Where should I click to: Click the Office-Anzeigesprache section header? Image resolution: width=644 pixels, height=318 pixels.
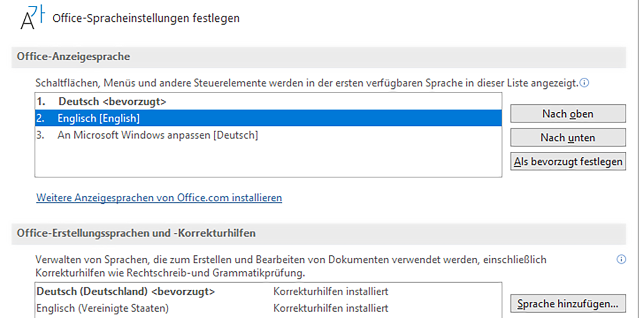pos(73,57)
